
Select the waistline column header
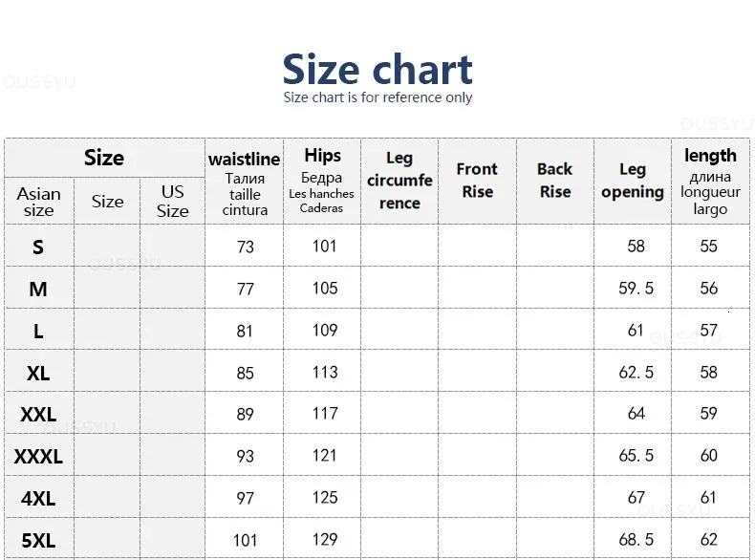[244, 182]
